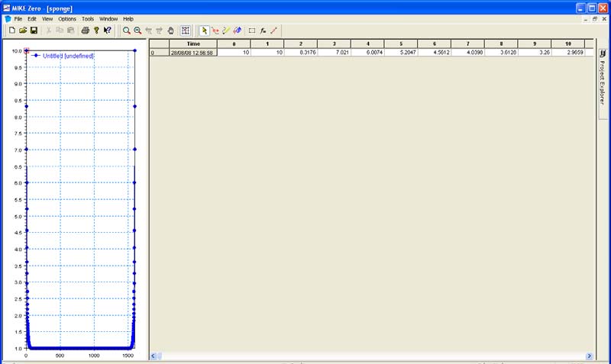Screen dimensions: 611x364
Task: Click the MIKE Zero document icon in menu bar
Action: tap(8, 18)
